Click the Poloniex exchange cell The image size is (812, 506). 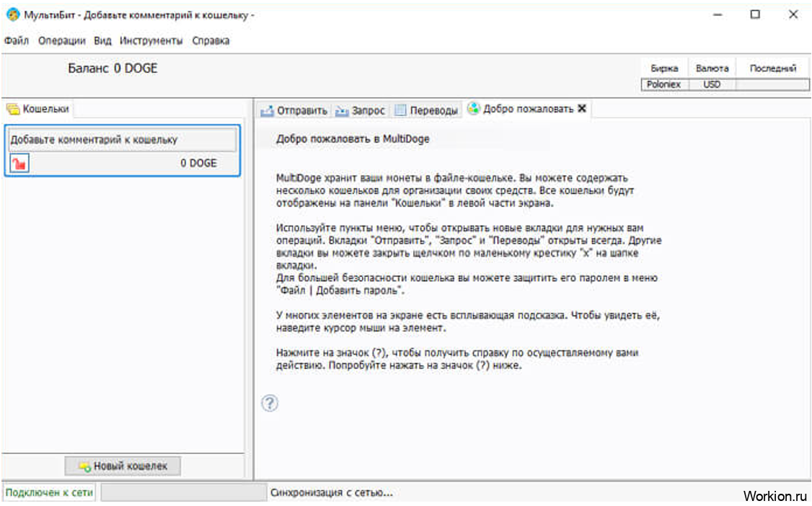(664, 84)
